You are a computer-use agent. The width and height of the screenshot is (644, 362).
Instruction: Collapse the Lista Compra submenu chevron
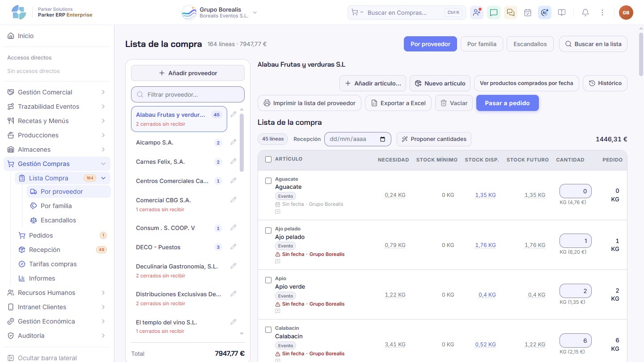[x=103, y=178]
